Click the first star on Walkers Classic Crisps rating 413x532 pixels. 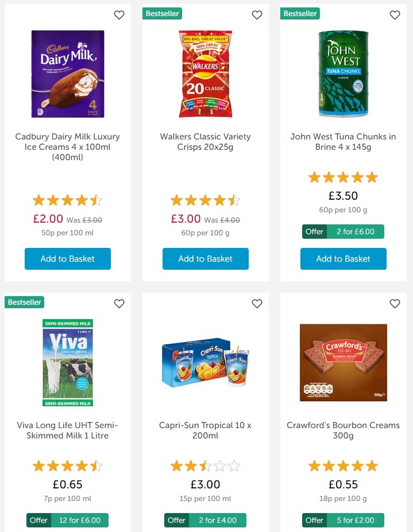[x=176, y=200]
